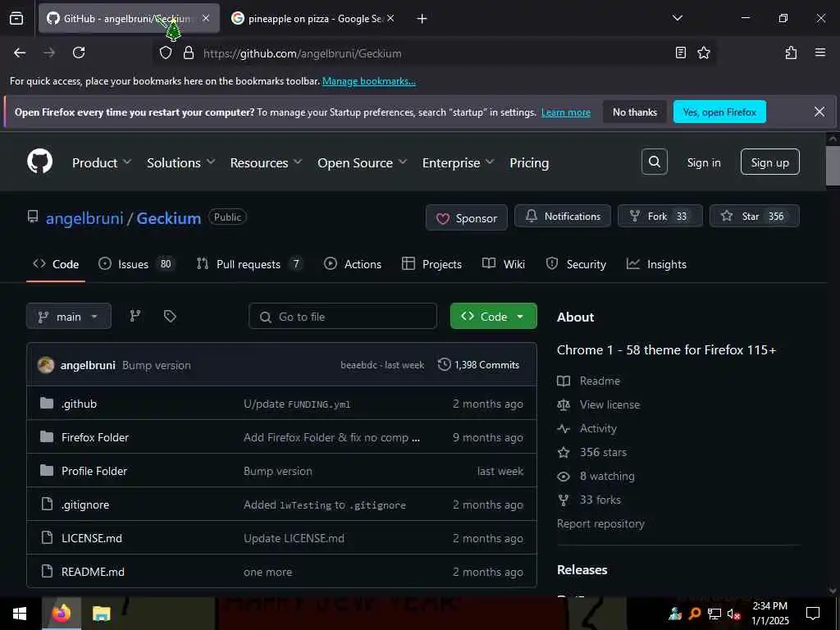
Task: Expand the Open Source menu
Action: coord(362,162)
